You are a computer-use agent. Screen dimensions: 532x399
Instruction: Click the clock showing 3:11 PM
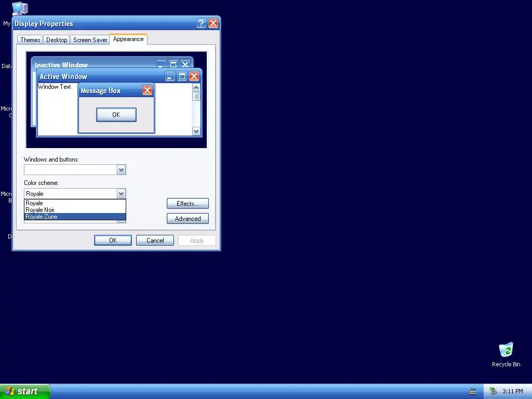pos(513,391)
